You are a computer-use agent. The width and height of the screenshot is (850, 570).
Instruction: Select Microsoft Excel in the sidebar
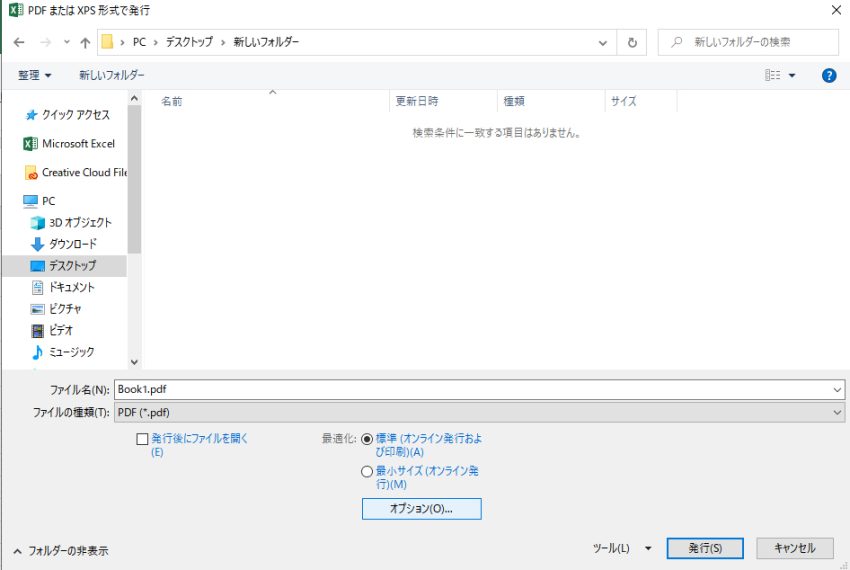pyautogui.click(x=78, y=144)
